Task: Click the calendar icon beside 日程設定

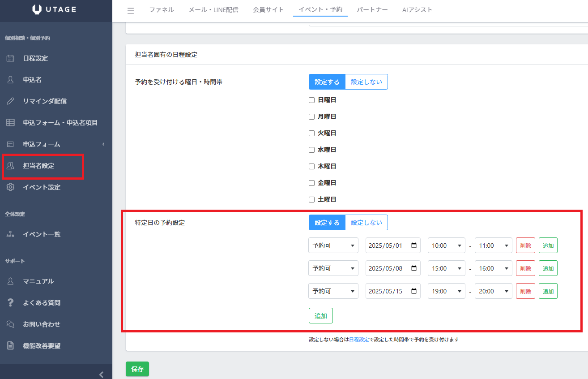Action: (10, 58)
